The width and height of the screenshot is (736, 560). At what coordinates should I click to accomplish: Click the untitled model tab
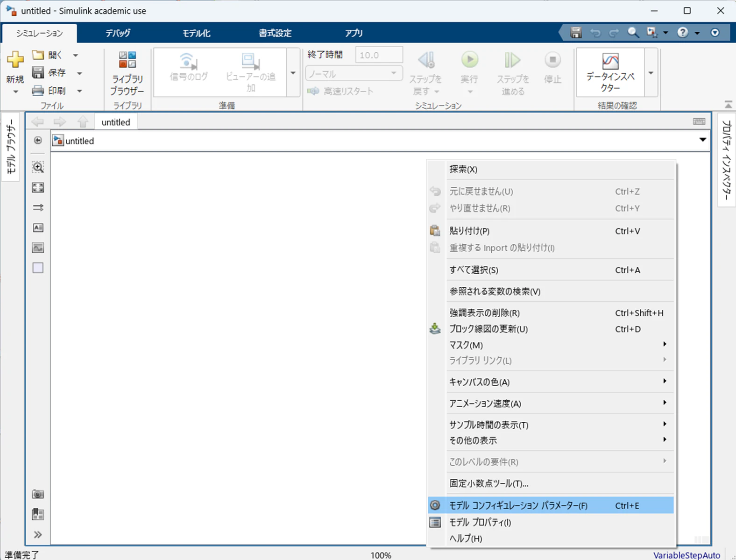[116, 122]
